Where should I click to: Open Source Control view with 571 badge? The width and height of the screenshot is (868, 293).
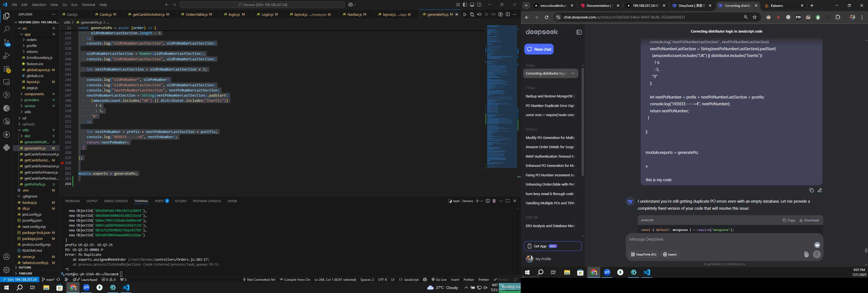[7, 43]
